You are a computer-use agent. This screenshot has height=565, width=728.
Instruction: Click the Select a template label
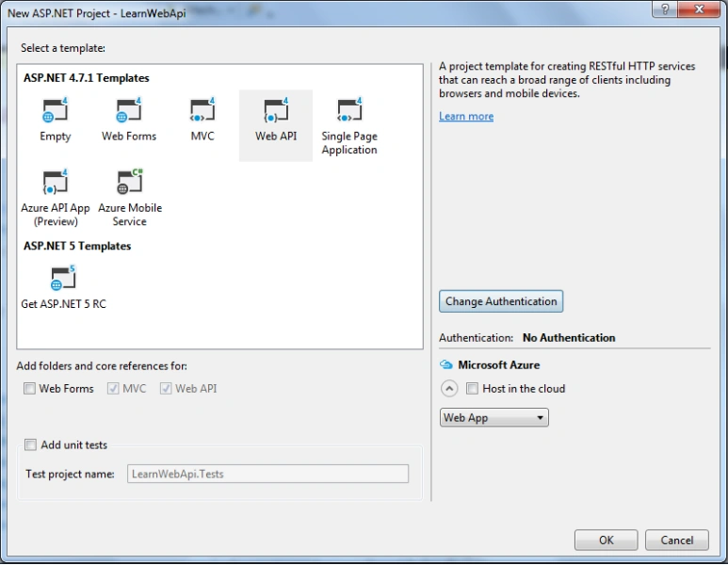click(x=63, y=48)
